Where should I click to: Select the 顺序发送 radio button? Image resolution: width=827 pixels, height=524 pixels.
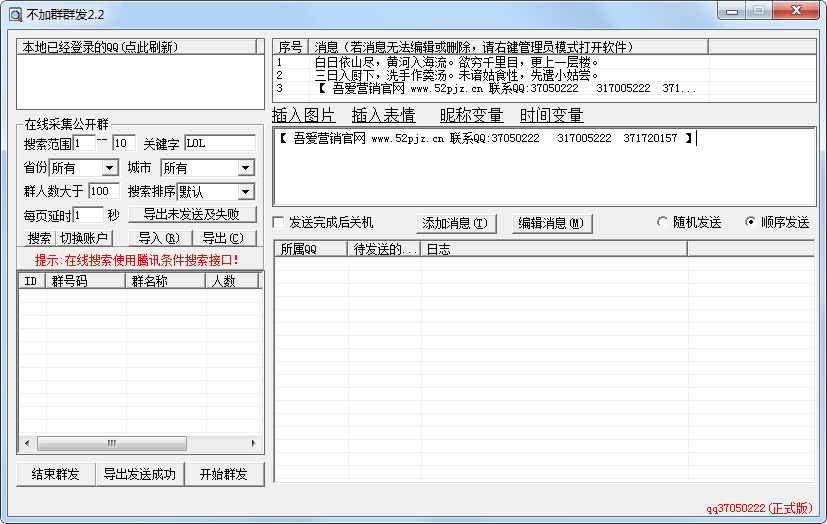[x=751, y=222]
